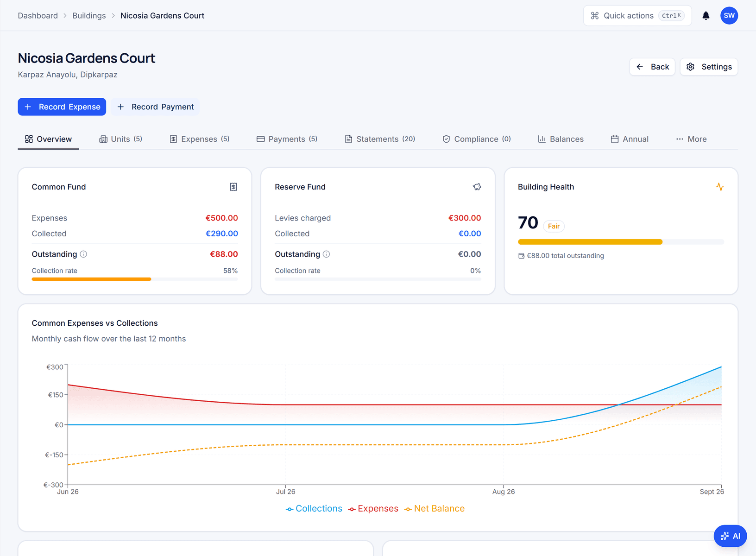Click the Building Health score progress bar
756x556 pixels.
click(x=621, y=242)
